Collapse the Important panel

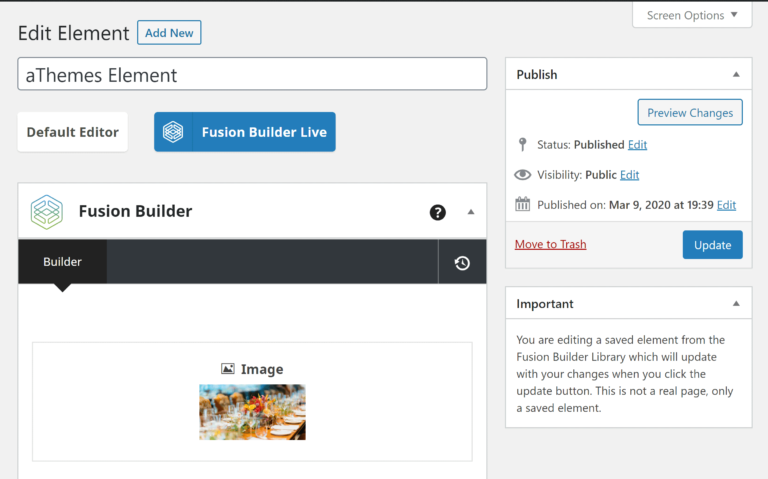click(736, 304)
